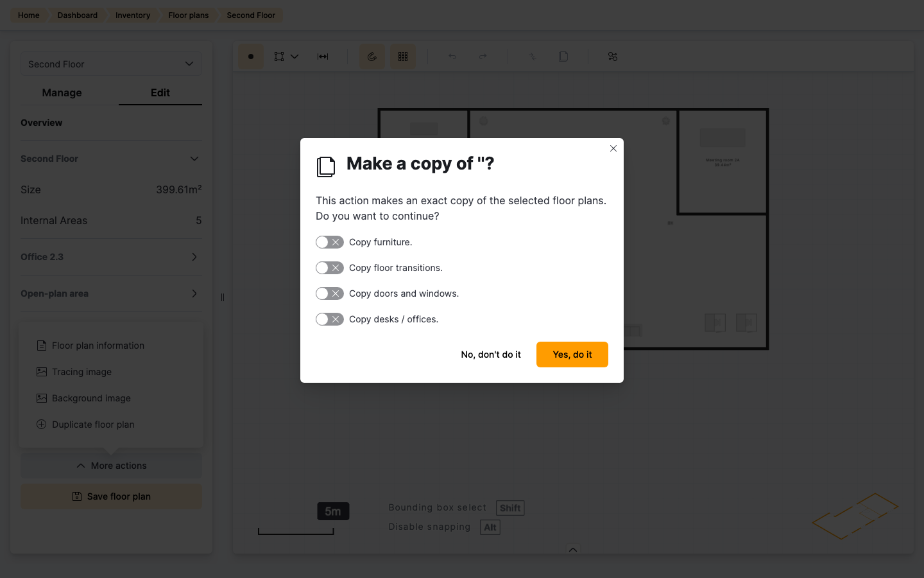
Task: Collapse the Second Floor overview section
Action: click(194, 159)
